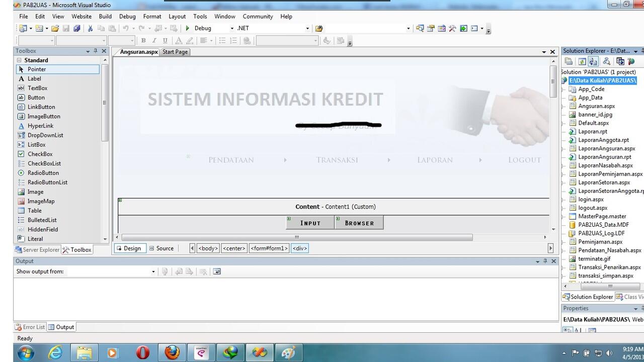
Task: Toggle auto hide pin on Toolbox panel
Action: pos(96,51)
